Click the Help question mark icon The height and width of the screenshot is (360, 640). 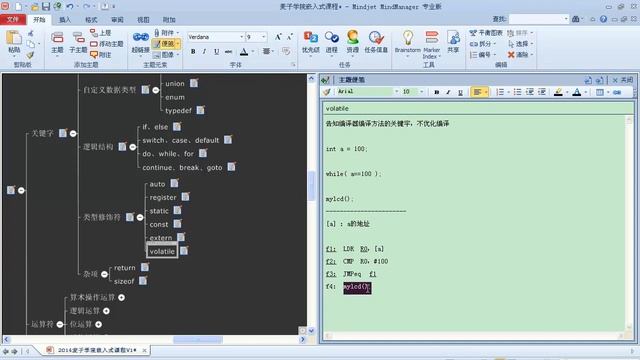[x=603, y=19]
